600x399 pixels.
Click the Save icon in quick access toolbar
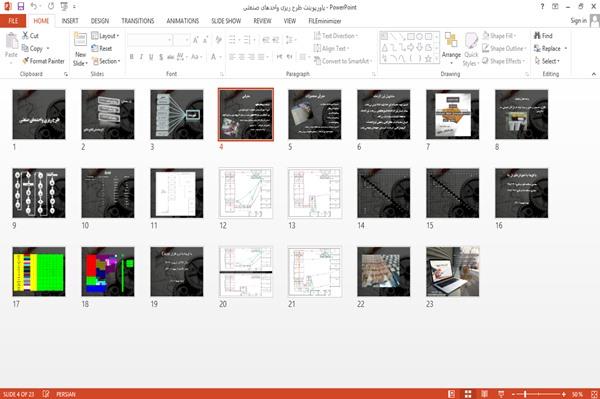[21, 6]
